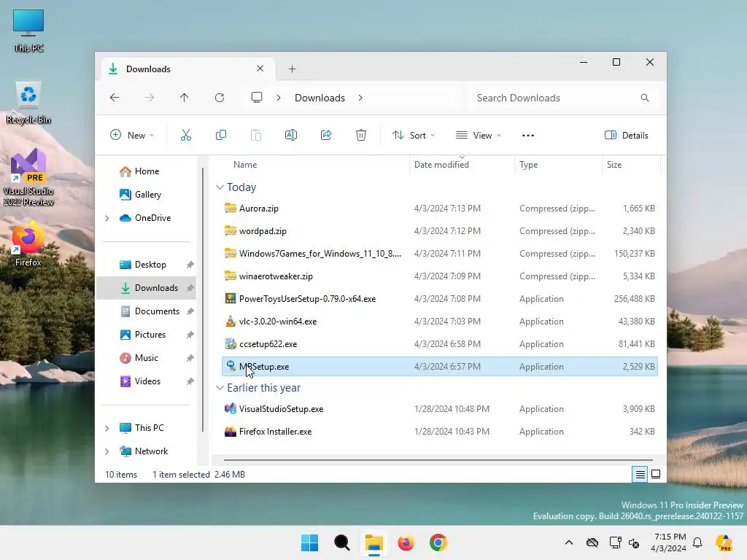Open Videos in navigation pane
Viewport: 747px width, 560px height.
coord(147,381)
